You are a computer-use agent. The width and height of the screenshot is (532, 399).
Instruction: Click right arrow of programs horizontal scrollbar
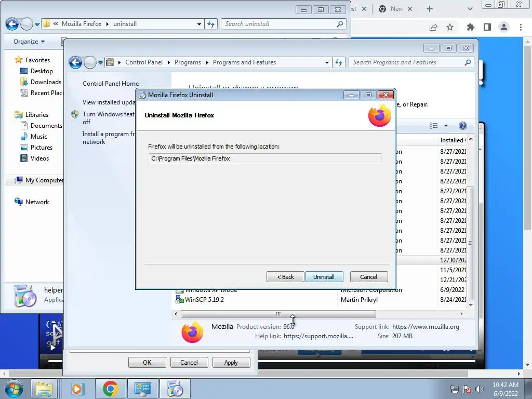(461, 314)
